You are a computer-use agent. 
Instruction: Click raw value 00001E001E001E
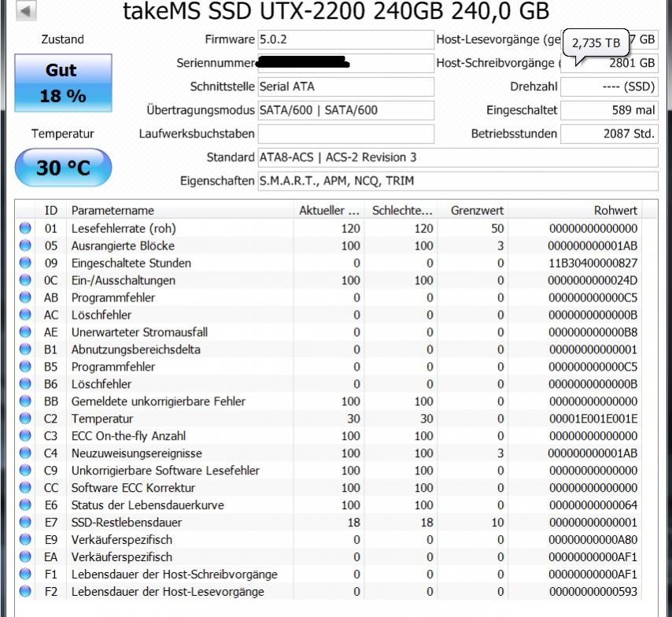(593, 419)
